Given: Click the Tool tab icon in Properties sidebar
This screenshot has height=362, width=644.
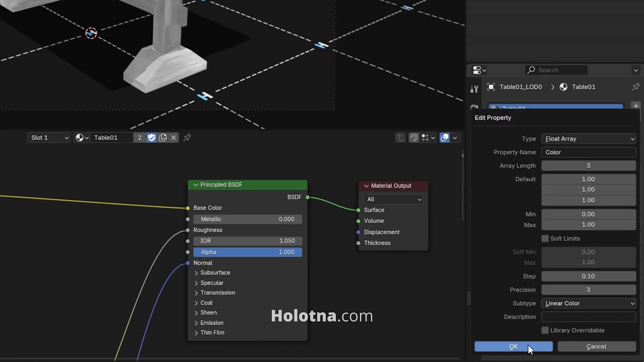Looking at the screenshot, I should pos(474,89).
